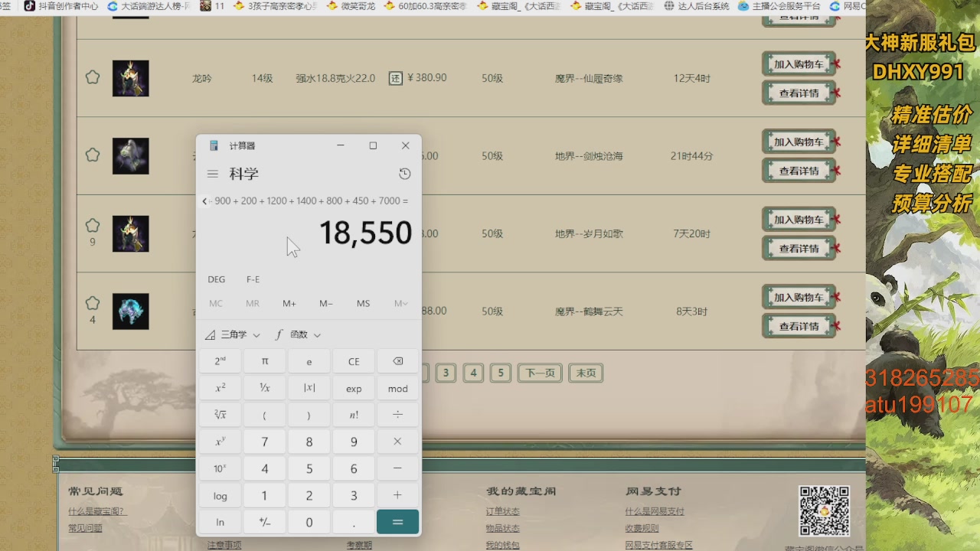Open the calculator navigation hamburger menu
The image size is (980, 551).
[213, 174]
